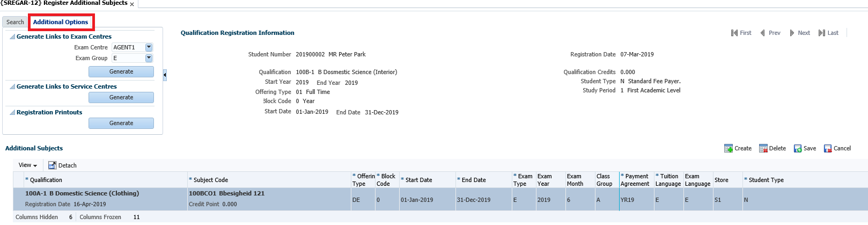Click Create icon in Additional Subjects
Screen dimensions: 868x225
point(729,148)
